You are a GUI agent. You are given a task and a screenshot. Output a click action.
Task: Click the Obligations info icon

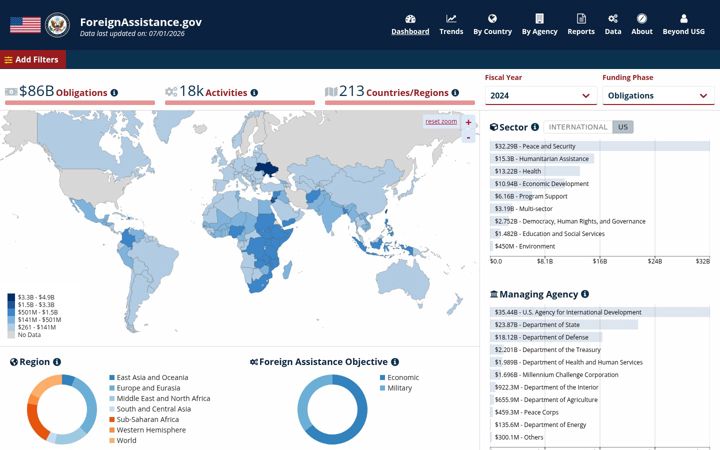114,93
